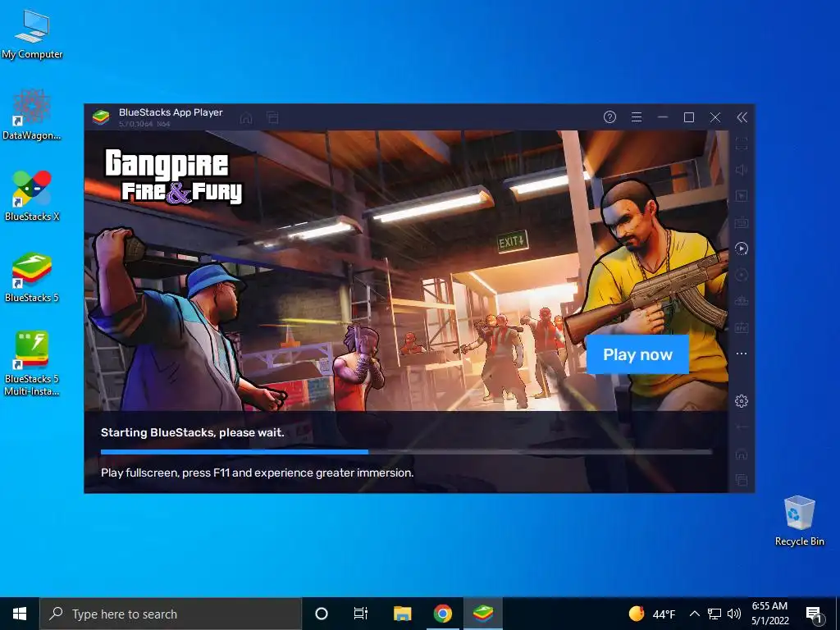The width and height of the screenshot is (840, 630).
Task: Click the BlueStacks logo in title bar
Action: (101, 116)
